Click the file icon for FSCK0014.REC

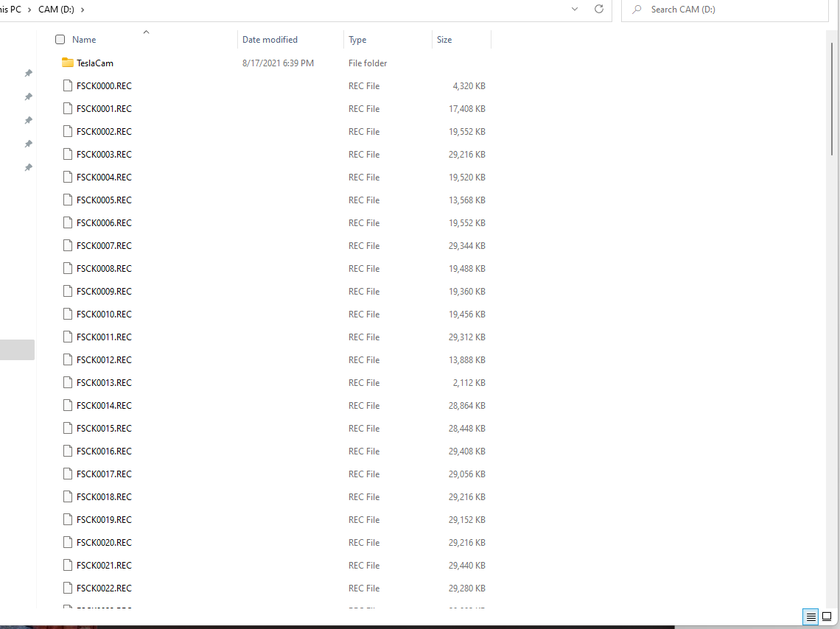coord(68,405)
